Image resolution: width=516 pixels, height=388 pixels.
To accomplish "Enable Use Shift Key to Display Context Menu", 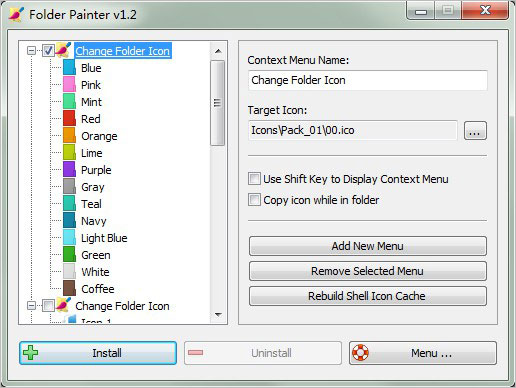I will click(x=254, y=179).
